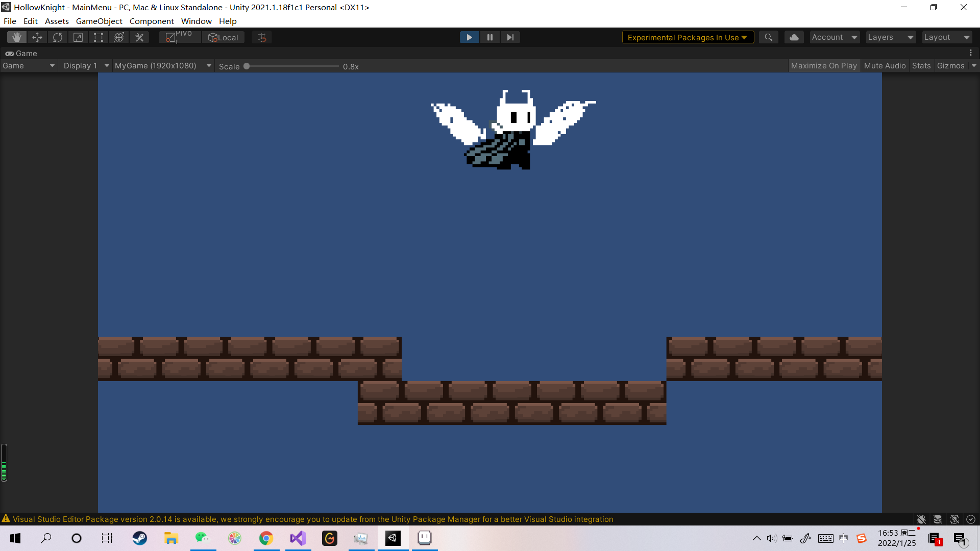Open Task View on the taskbar
This screenshot has width=980, height=551.
(x=107, y=538)
